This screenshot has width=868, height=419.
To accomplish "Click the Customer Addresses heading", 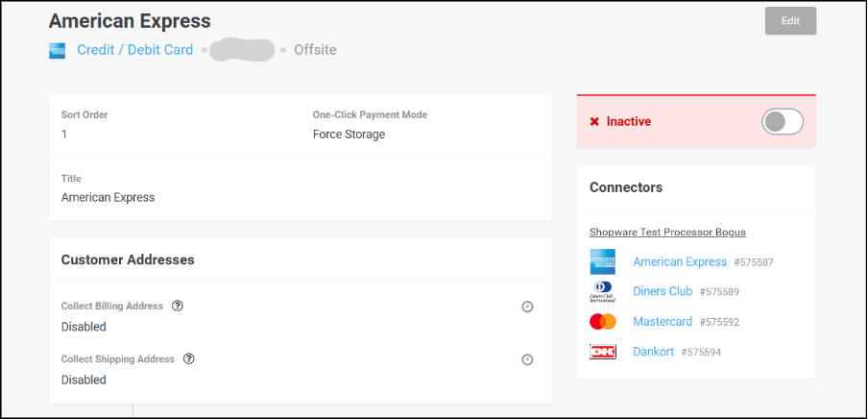I will click(128, 259).
